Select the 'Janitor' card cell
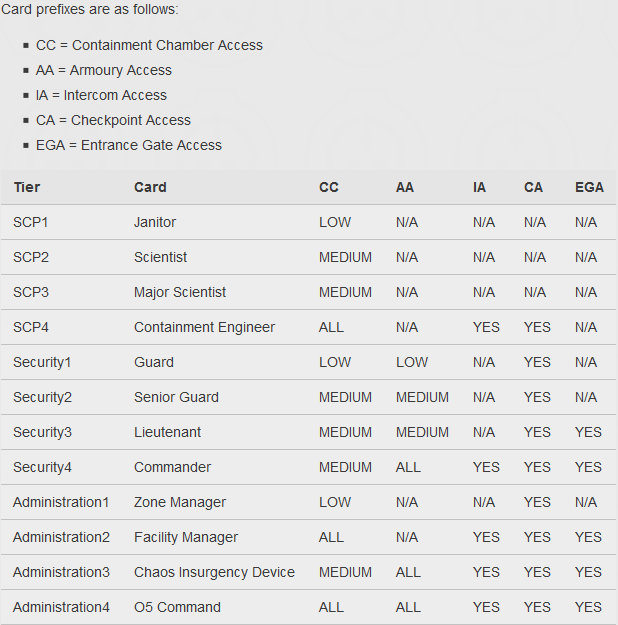This screenshot has height=625, width=618. click(155, 222)
